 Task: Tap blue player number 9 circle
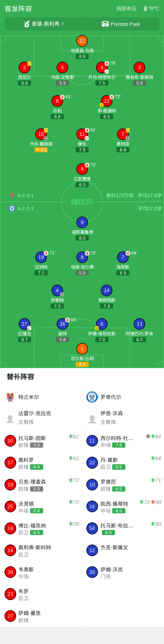[82, 222]
